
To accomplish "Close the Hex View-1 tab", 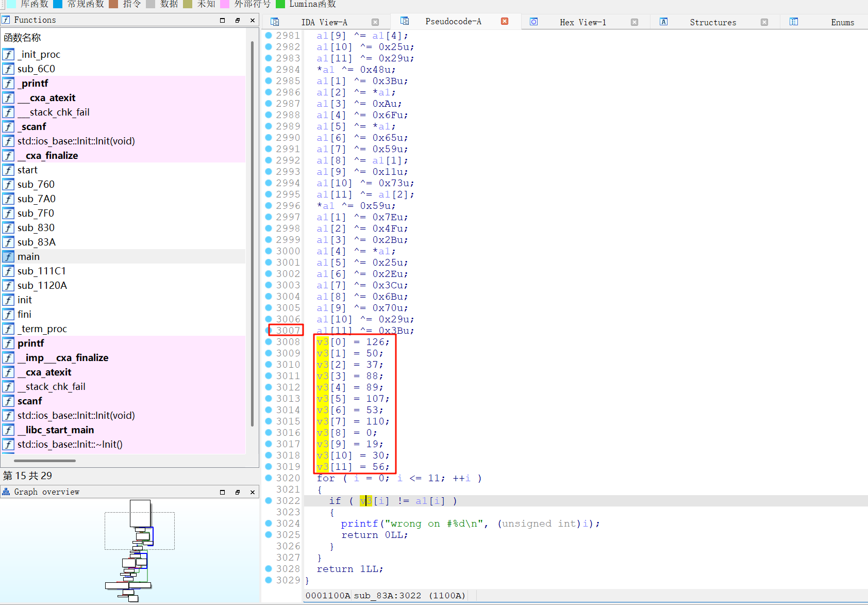I will 635,22.
